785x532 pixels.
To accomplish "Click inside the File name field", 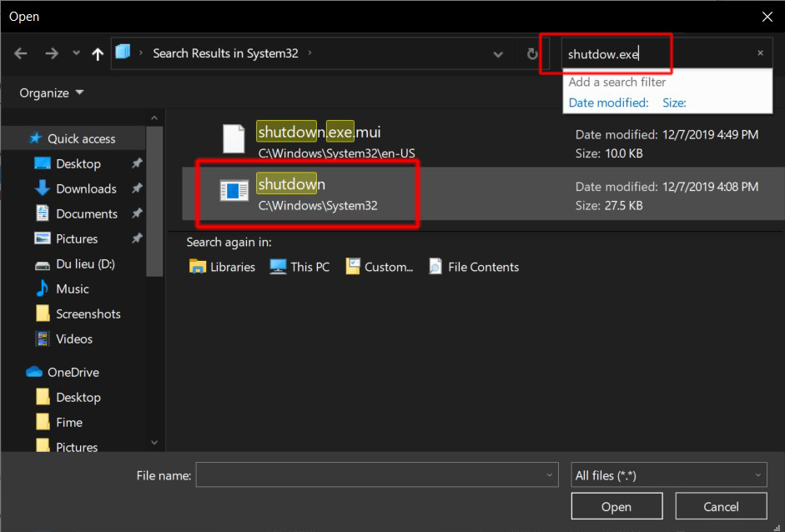I will pos(375,474).
